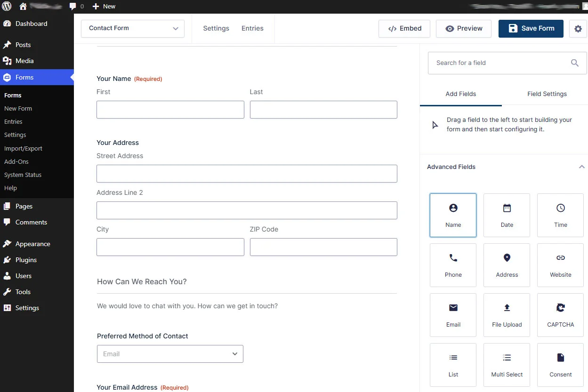The height and width of the screenshot is (392, 588).
Task: Open Preferred Method of Contact dropdown
Action: pyautogui.click(x=170, y=354)
